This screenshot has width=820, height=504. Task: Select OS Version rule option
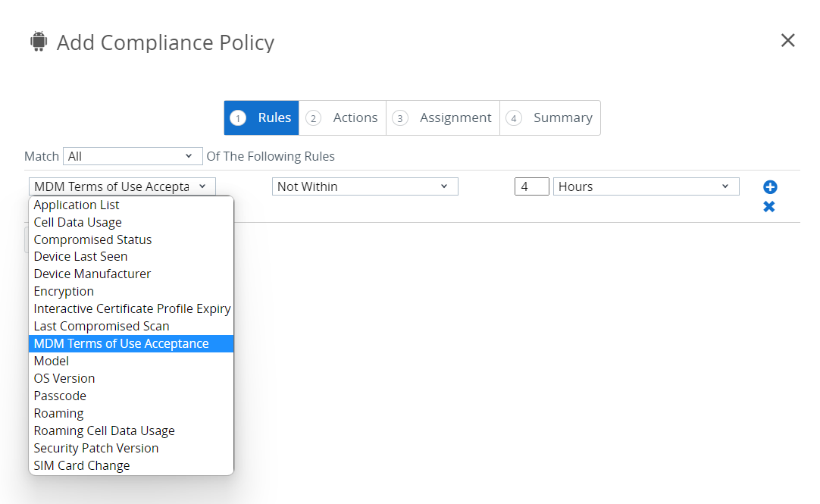[x=64, y=378]
